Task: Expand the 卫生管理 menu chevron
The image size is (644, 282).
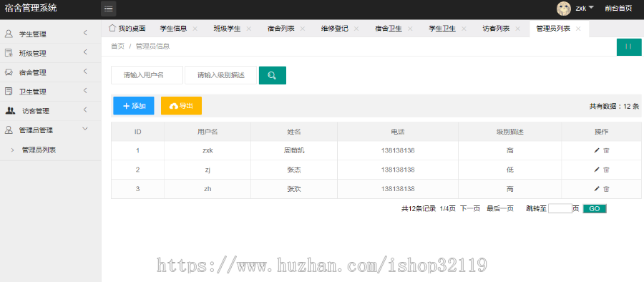Action: point(85,90)
